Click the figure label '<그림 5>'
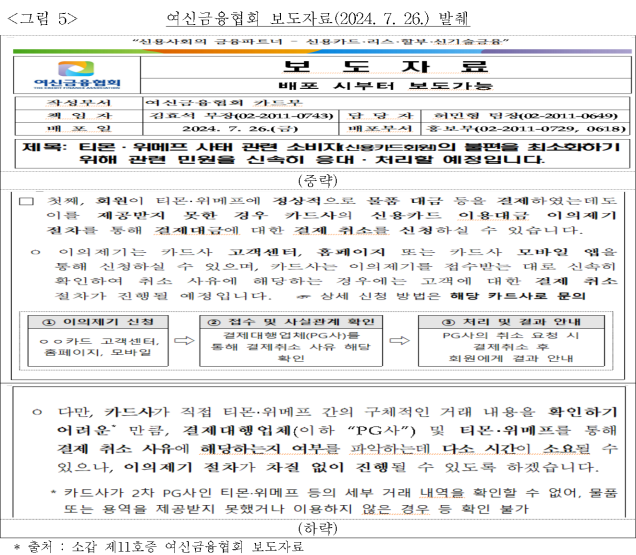636x555 pixels. click(x=43, y=19)
